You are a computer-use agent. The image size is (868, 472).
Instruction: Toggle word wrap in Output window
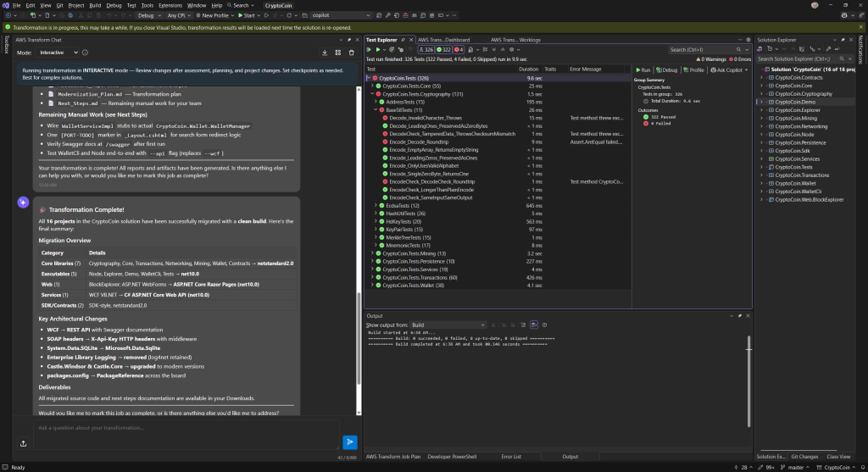tap(534, 325)
